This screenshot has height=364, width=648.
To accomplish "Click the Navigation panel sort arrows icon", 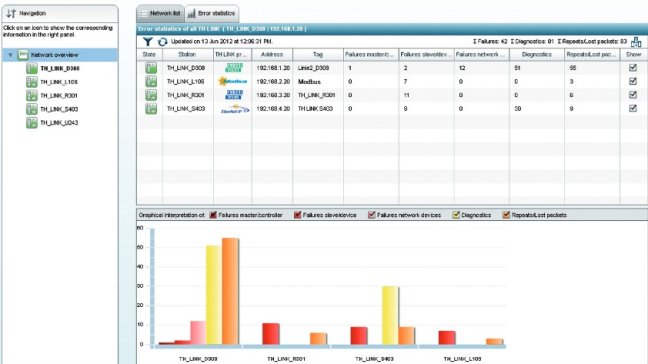I will point(11,13).
